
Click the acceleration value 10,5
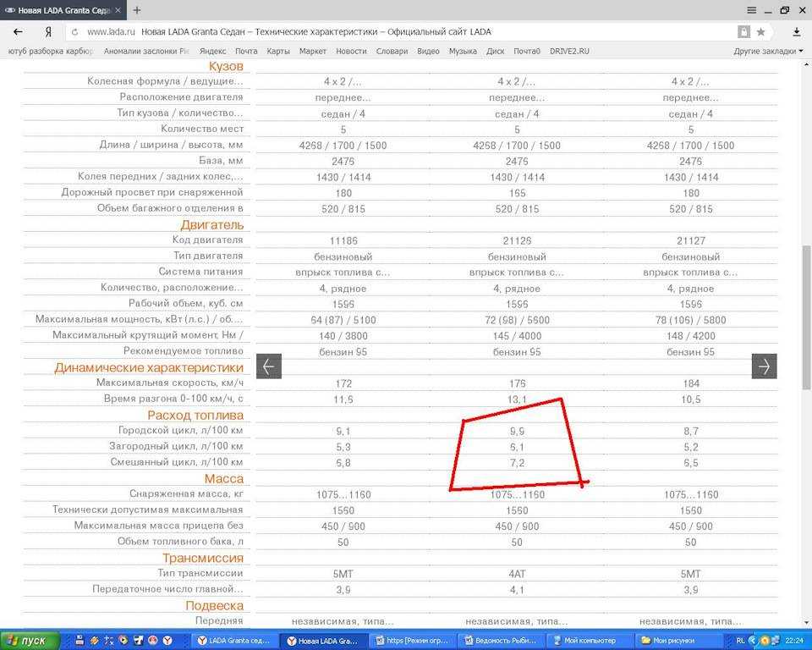click(691, 399)
